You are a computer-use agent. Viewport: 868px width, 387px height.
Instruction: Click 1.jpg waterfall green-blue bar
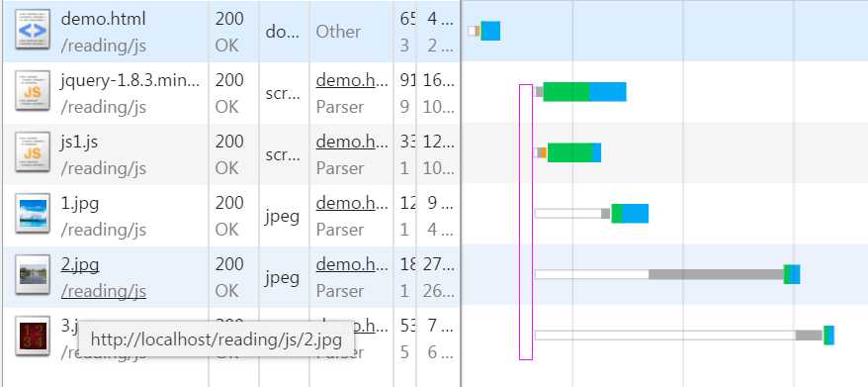(630, 214)
